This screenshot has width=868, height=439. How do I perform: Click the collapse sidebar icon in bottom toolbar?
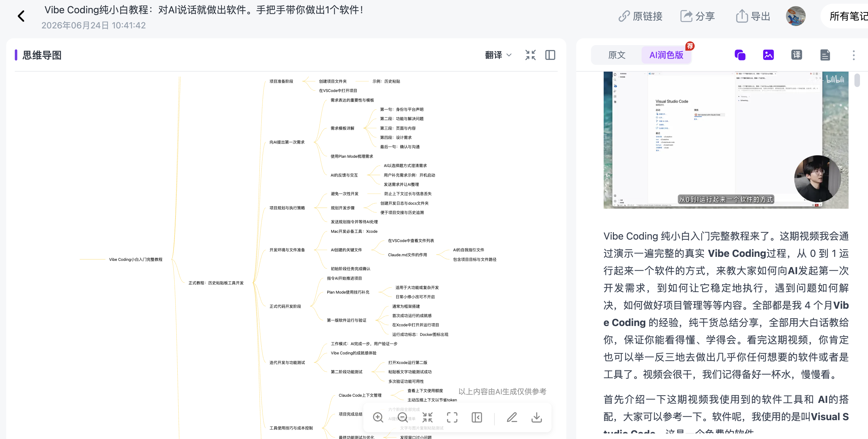click(x=477, y=417)
